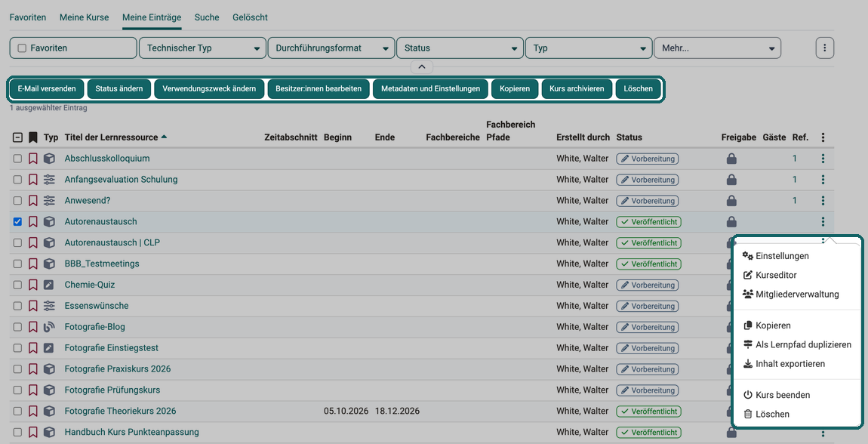Screen dimensions: 868x444
Task: Click pencil icon beside Kurseditor
Action: (748, 275)
